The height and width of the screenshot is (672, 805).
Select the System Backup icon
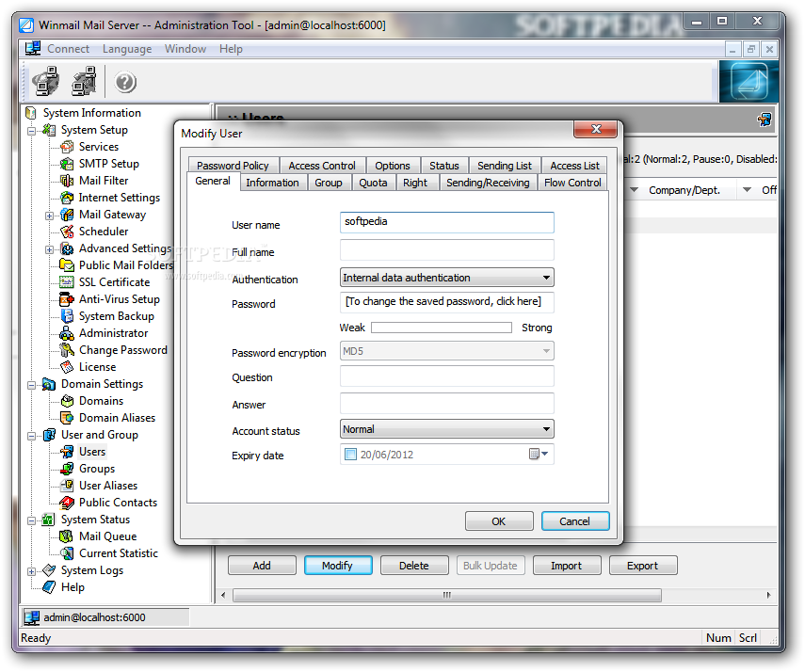tap(67, 317)
